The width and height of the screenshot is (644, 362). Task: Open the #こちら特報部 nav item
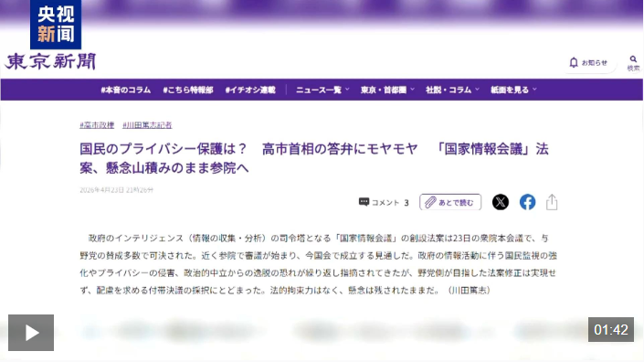point(188,90)
